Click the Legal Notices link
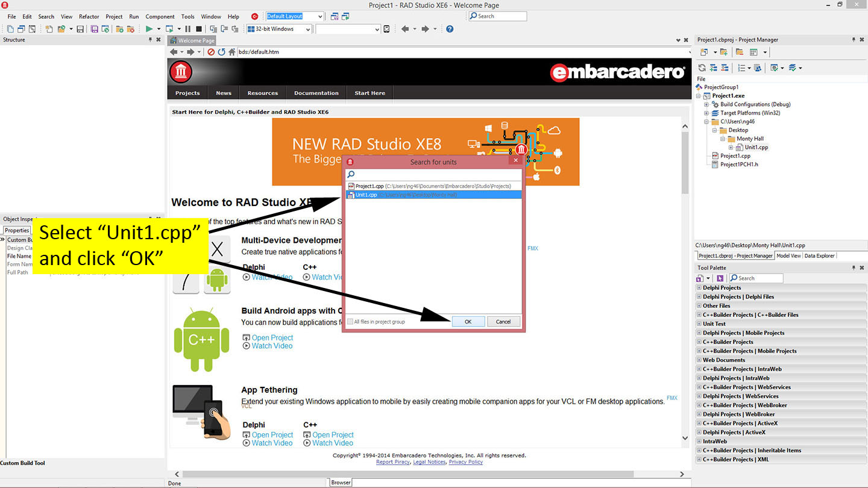The image size is (868, 488). pos(429,462)
